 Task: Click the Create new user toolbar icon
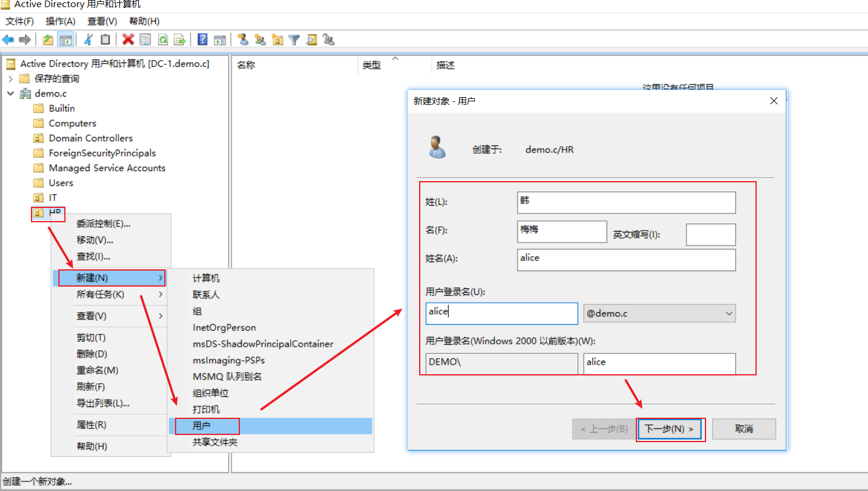pos(242,40)
